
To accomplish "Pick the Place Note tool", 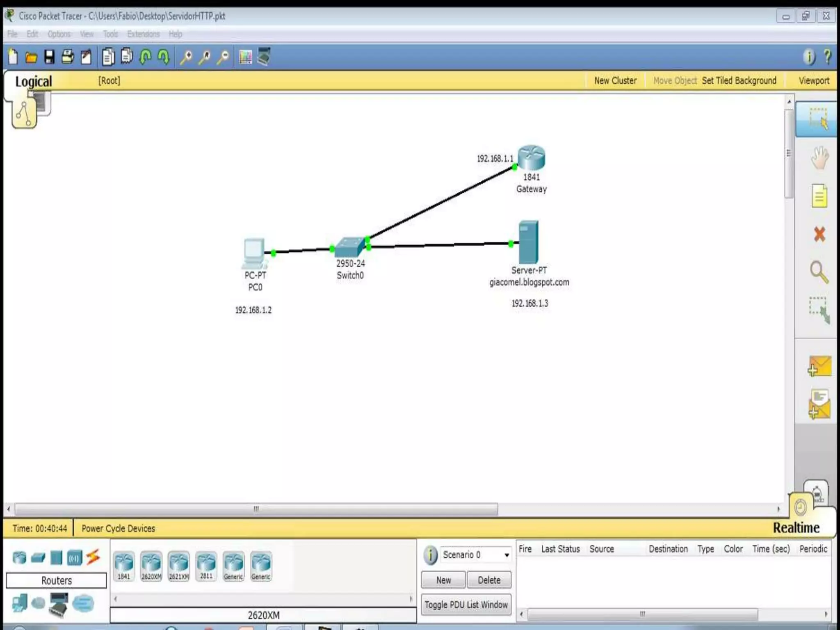I will coord(819,196).
